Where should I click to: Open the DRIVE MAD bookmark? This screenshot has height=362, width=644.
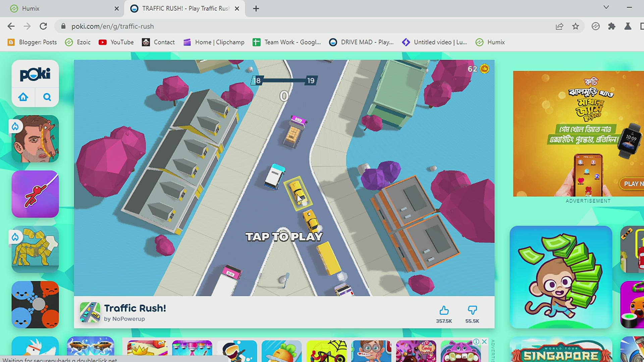(361, 42)
